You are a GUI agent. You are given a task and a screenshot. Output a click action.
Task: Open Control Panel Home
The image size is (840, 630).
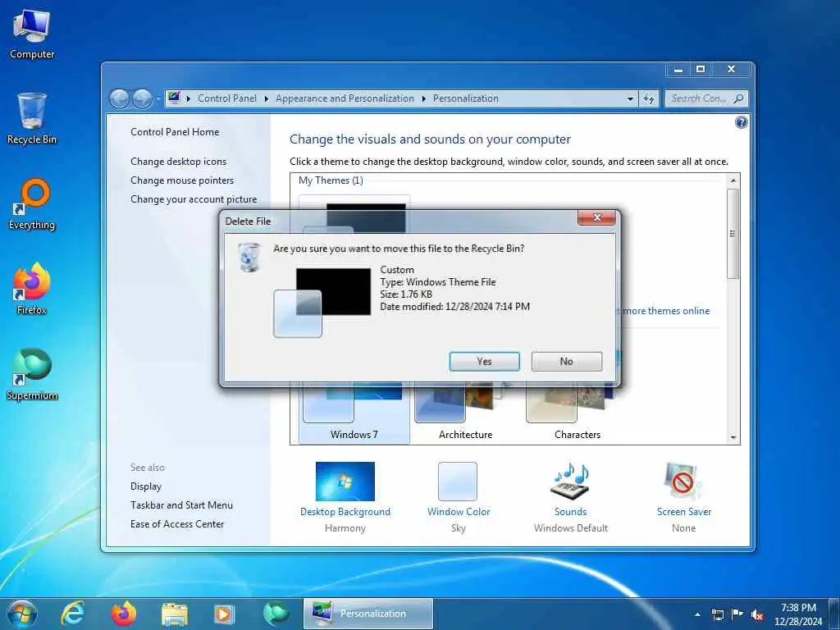pos(175,132)
